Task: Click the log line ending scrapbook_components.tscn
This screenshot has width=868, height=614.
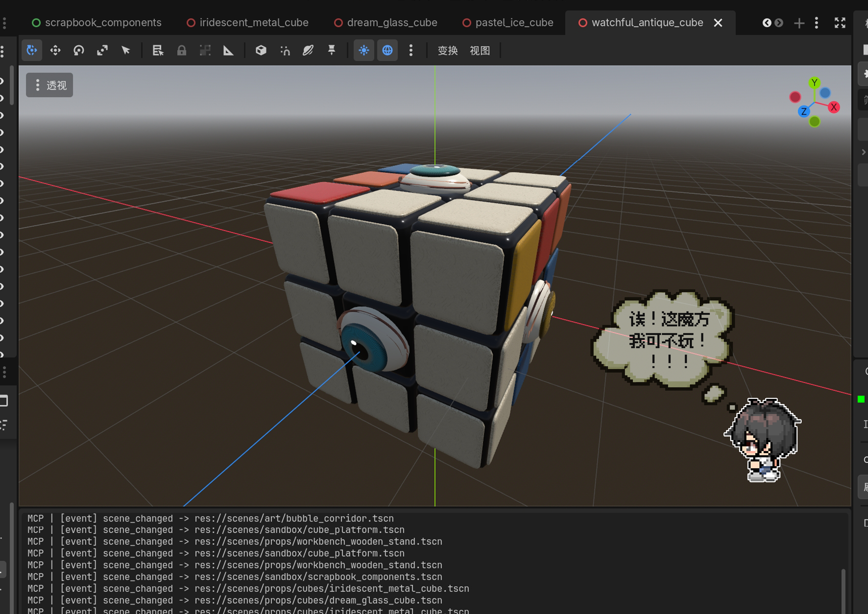Action: (x=235, y=577)
